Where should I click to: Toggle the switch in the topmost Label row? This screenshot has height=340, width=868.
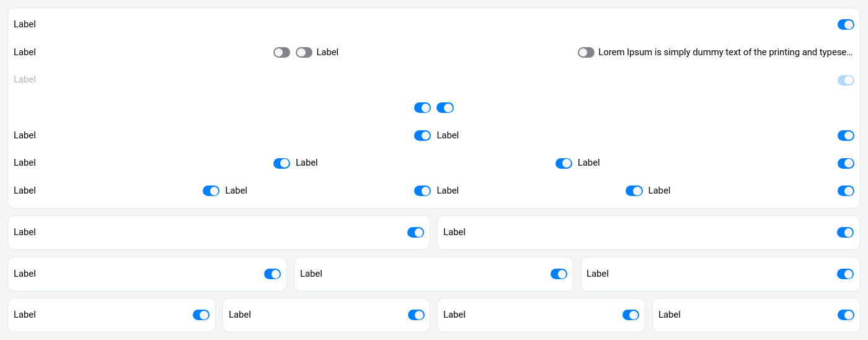coord(846,25)
